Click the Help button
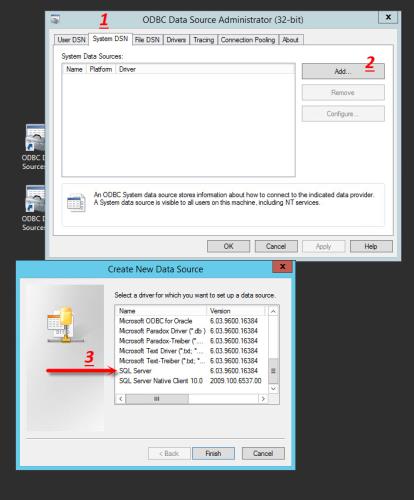 tap(371, 246)
